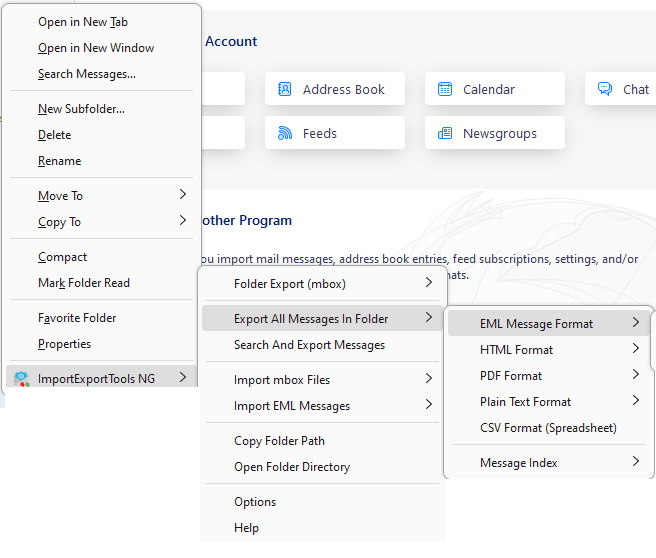Select Export All Messages In Folder
Screen dimensions: 656x558
(322, 318)
